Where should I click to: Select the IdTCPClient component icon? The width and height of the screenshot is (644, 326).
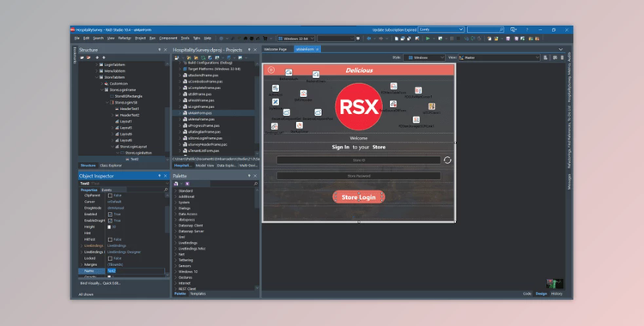pos(432,106)
